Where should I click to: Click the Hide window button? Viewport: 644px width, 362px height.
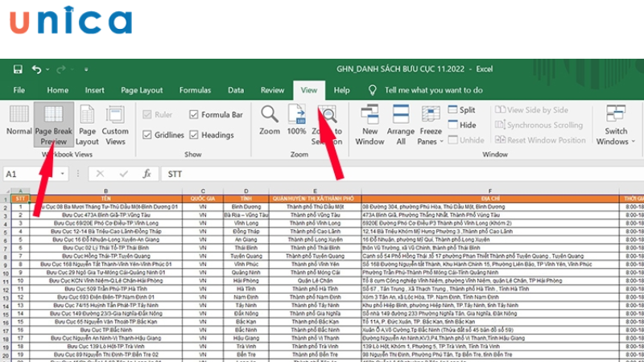[461, 125]
